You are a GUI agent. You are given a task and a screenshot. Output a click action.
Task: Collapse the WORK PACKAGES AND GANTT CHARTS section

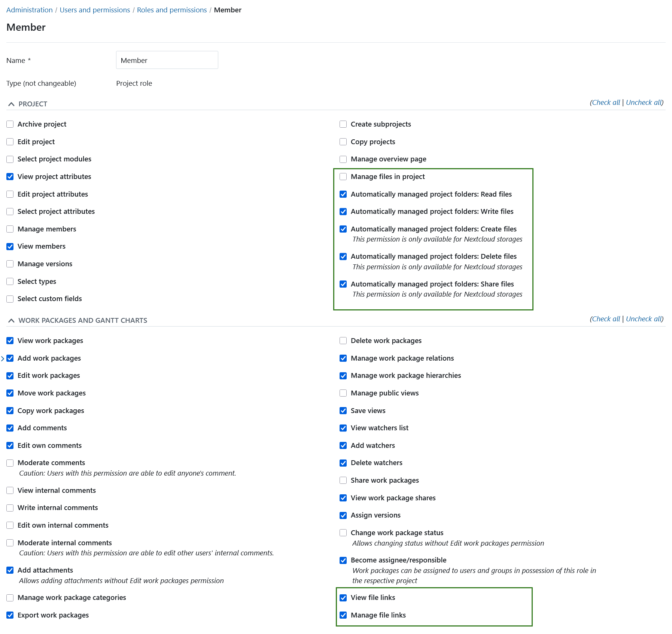pyautogui.click(x=11, y=320)
